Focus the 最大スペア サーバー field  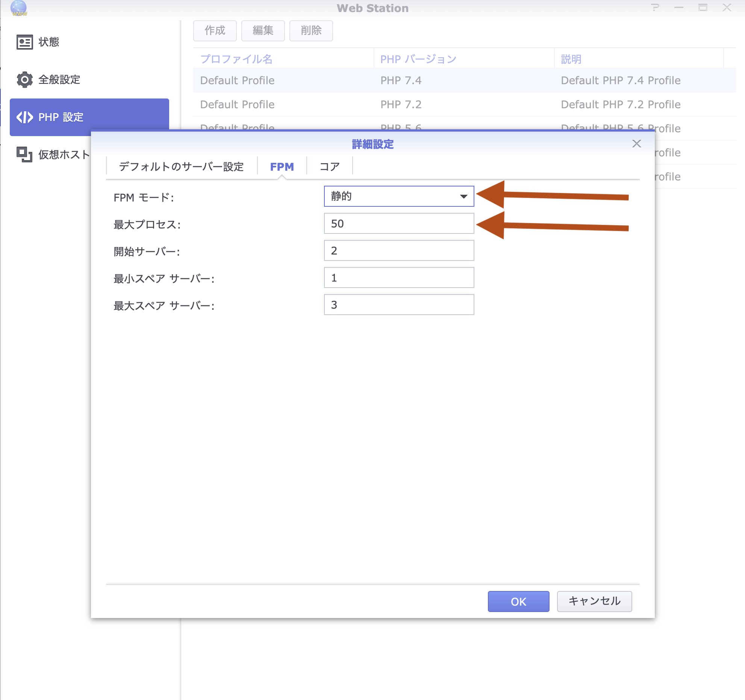click(x=398, y=305)
